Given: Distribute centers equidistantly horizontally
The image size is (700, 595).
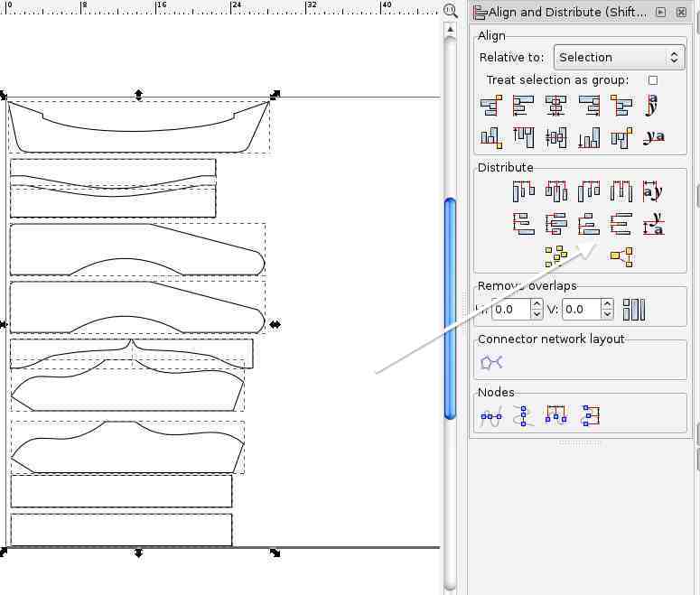Looking at the screenshot, I should pos(556,191).
